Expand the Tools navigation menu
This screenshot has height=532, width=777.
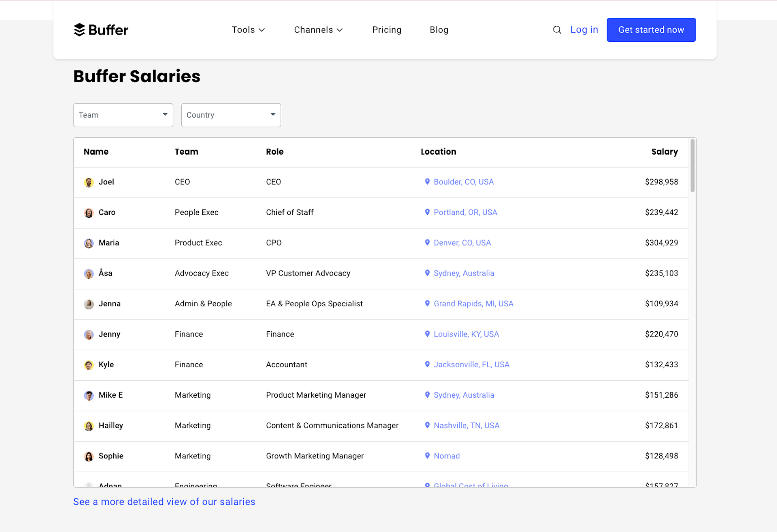248,30
